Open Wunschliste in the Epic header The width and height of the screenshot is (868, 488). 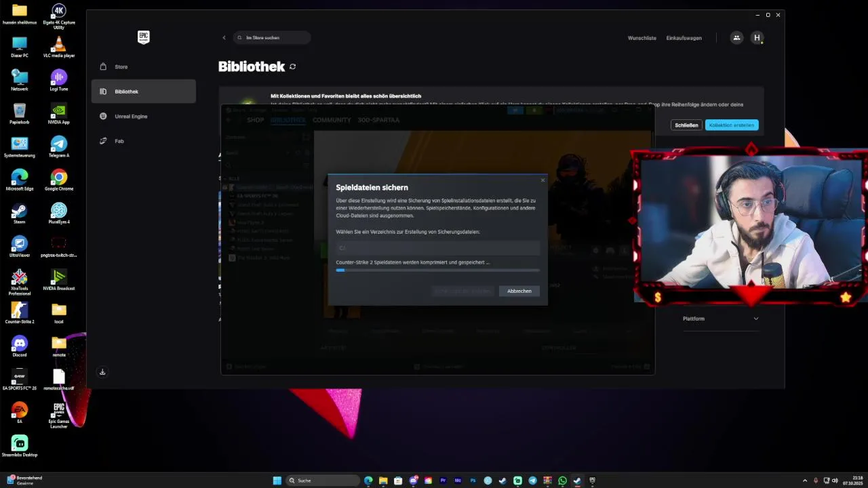pos(642,38)
